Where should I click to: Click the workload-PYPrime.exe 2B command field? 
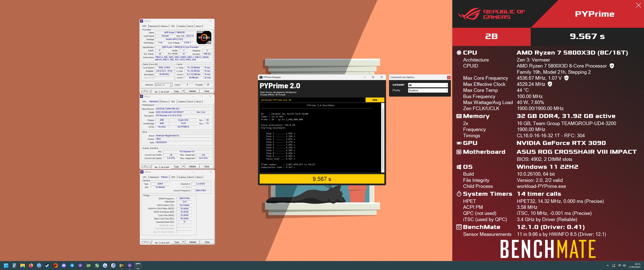pyautogui.click(x=312, y=100)
